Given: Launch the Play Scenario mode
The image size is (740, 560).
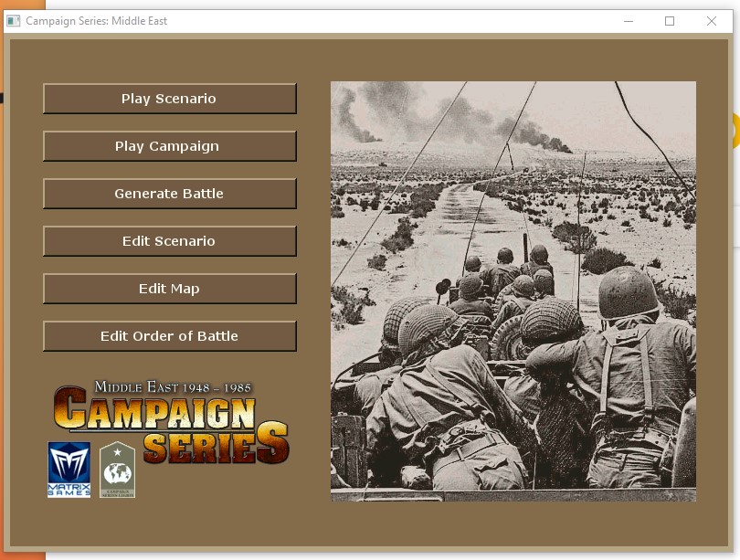Looking at the screenshot, I should [169, 99].
